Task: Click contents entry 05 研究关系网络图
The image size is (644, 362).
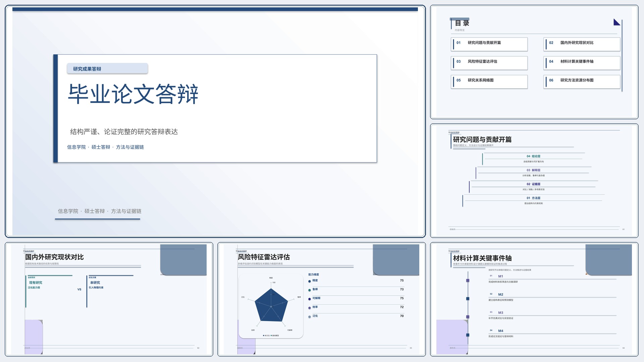Action: tap(489, 82)
